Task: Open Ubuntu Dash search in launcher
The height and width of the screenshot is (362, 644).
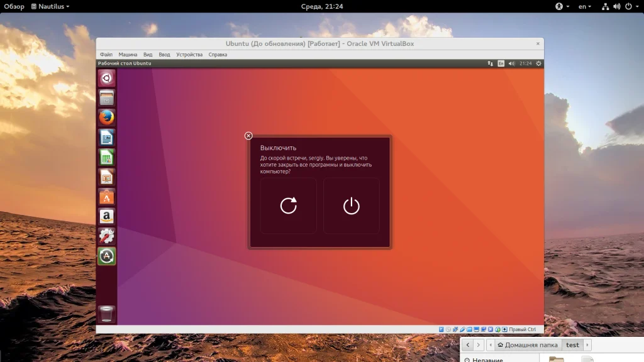Action: 107,79
